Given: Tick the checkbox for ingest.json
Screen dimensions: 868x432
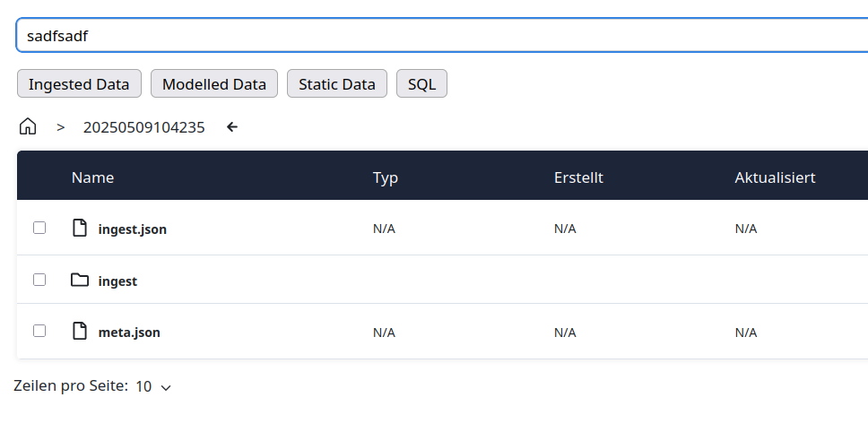Looking at the screenshot, I should 39,228.
